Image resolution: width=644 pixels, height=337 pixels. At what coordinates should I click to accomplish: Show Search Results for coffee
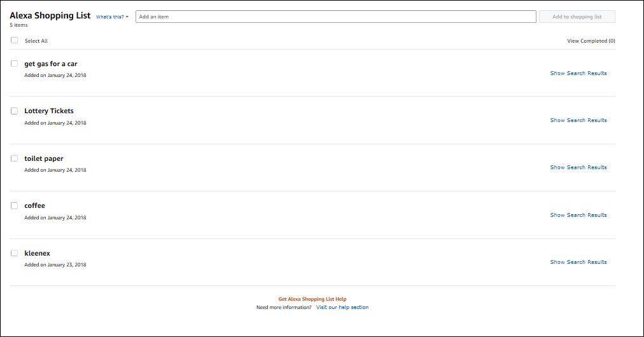point(578,215)
